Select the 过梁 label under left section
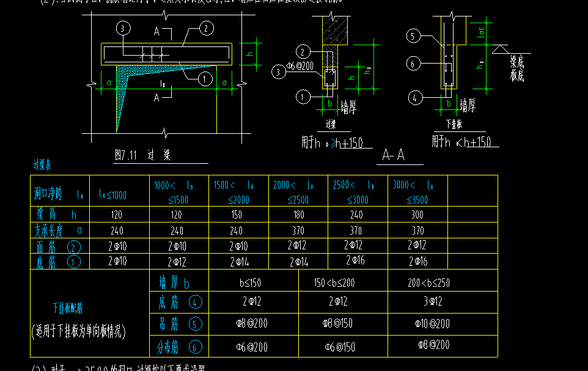Image resolution: width=588 pixels, height=371 pixels. coord(331,124)
